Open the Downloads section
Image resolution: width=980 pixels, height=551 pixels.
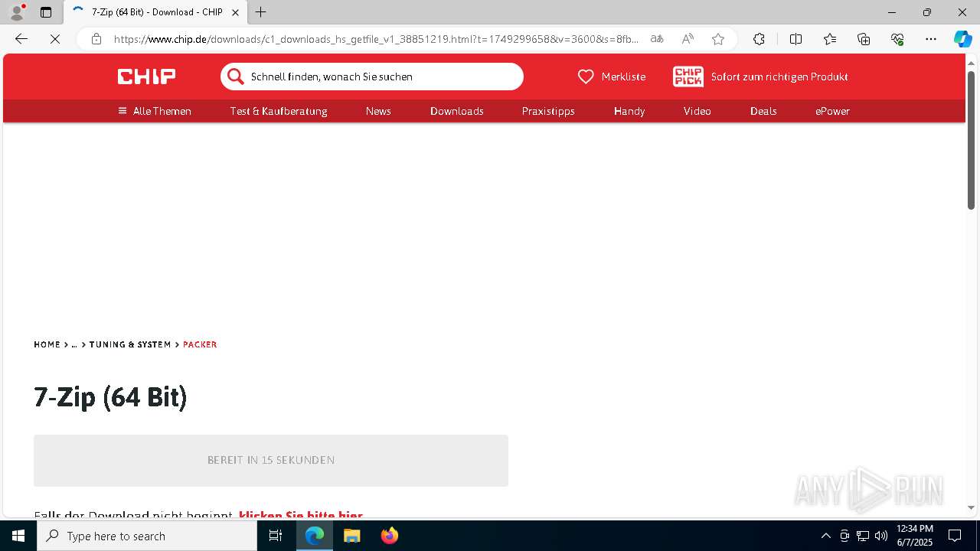(x=457, y=111)
